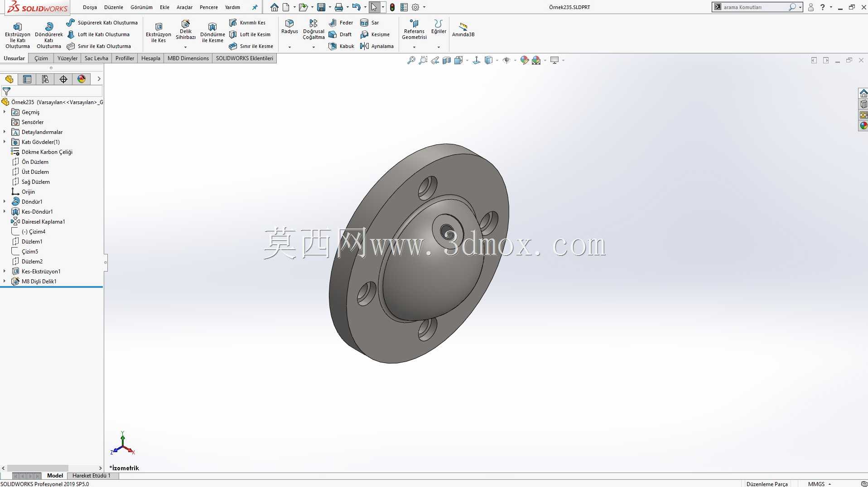This screenshot has height=487, width=868.
Task: Launch Anında3B tool
Action: coord(463,30)
